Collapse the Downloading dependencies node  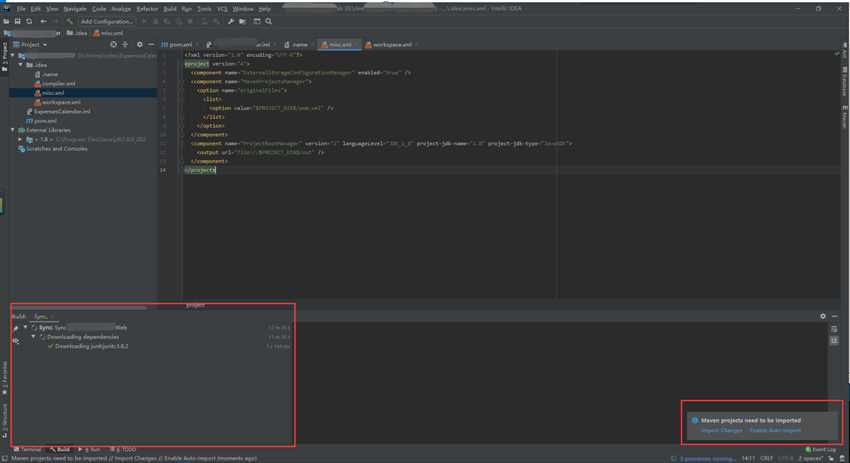[34, 337]
